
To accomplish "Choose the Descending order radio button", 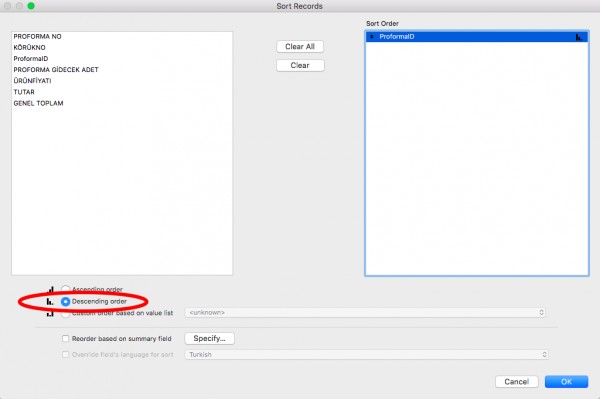I will pyautogui.click(x=65, y=301).
